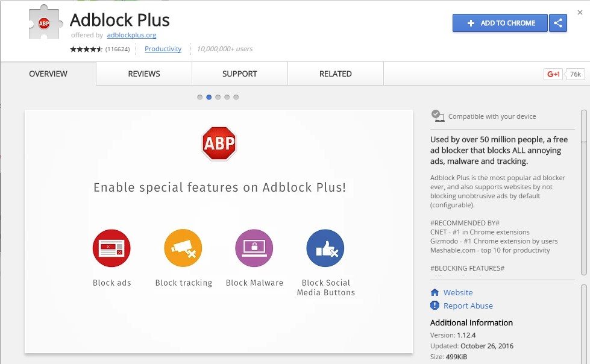Click the compatible-device checkmark icon
Viewport: 590px width, 364px height.
click(x=438, y=116)
